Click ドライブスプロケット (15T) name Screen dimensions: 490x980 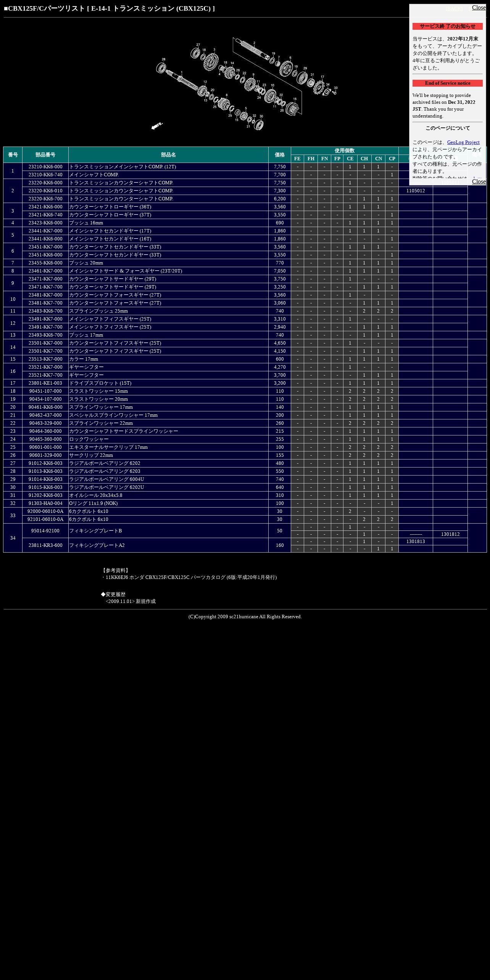click(x=100, y=383)
